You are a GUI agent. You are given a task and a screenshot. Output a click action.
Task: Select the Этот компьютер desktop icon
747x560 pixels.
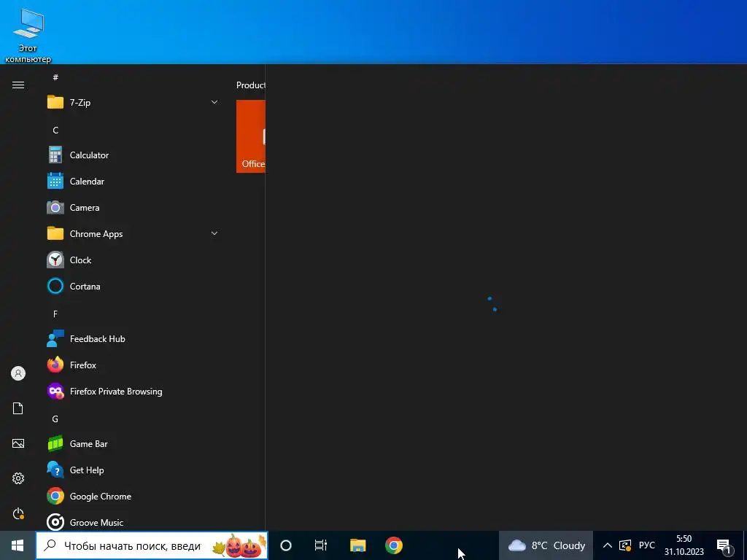(28, 36)
